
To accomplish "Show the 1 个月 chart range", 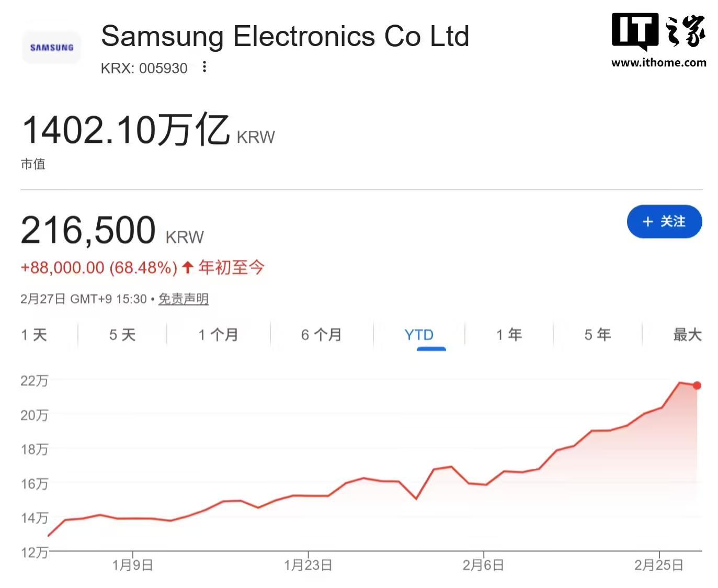I will pos(218,335).
